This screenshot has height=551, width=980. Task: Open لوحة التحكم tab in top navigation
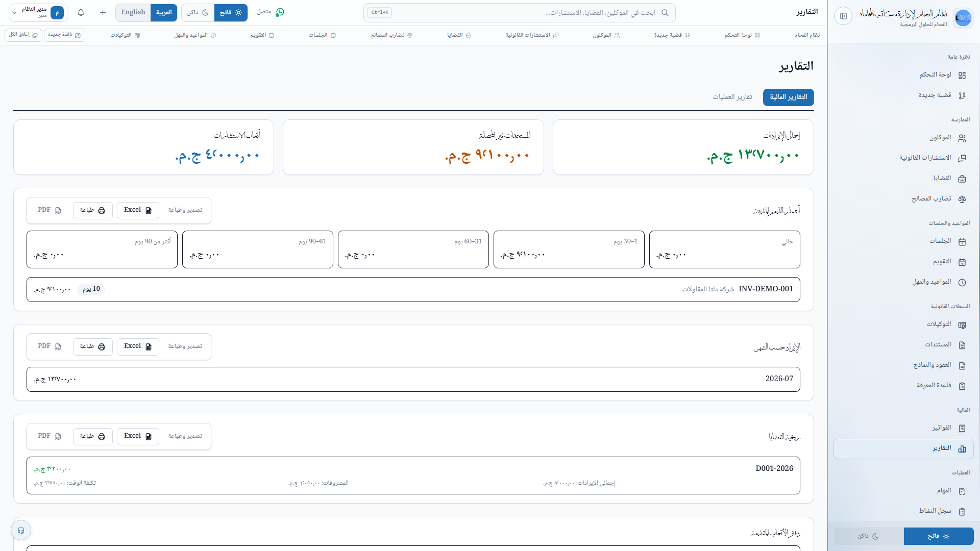click(x=743, y=35)
